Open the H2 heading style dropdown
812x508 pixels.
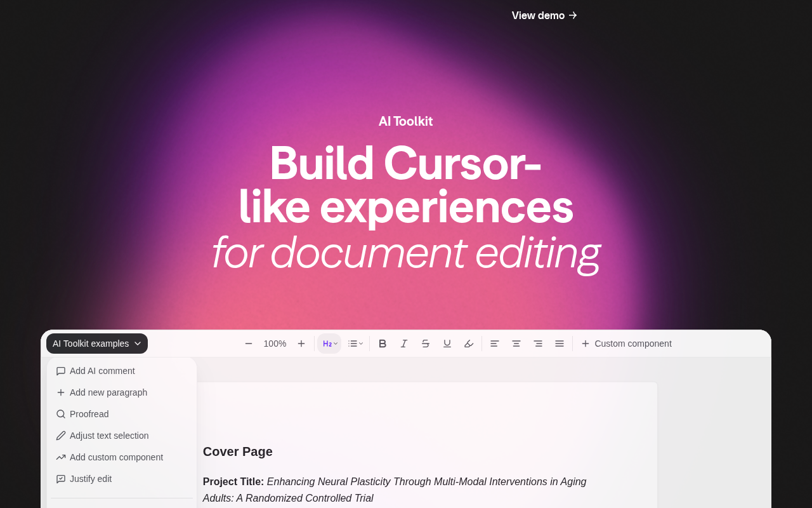[x=330, y=344]
